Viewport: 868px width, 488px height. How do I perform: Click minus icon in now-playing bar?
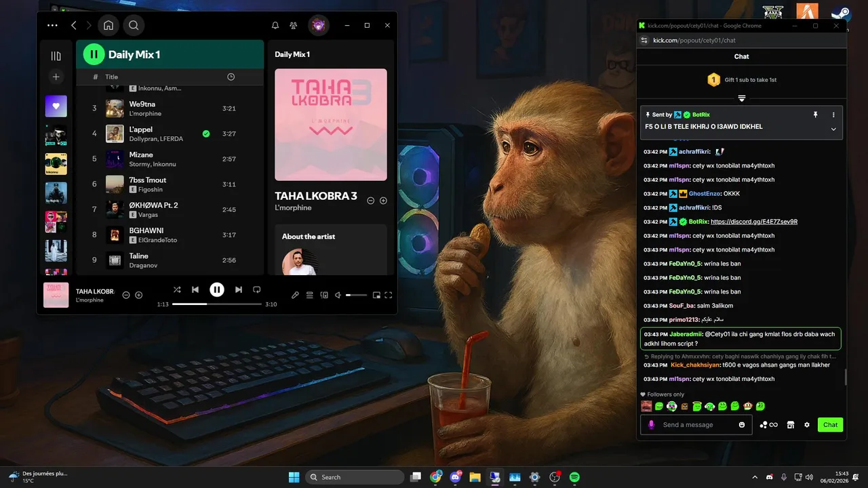coord(126,295)
